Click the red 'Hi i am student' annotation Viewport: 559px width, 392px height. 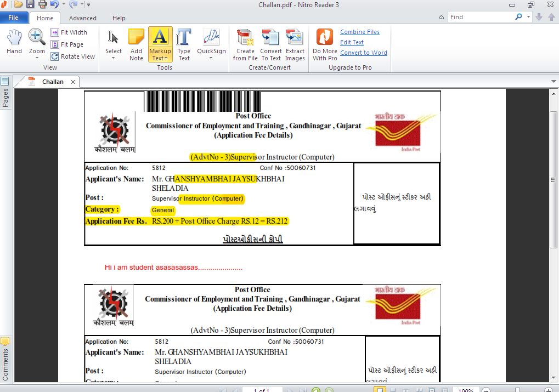click(173, 268)
